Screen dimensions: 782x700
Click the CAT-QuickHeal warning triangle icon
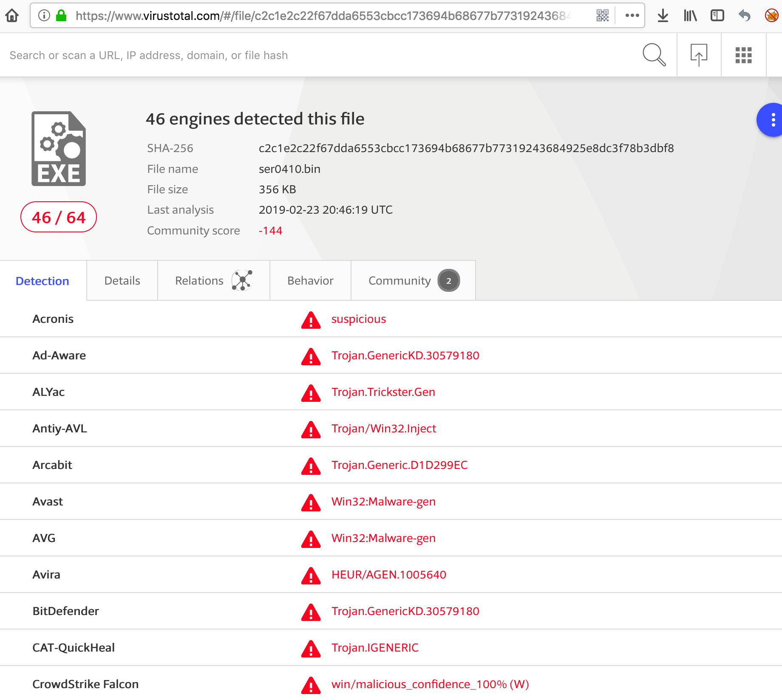[x=311, y=649]
